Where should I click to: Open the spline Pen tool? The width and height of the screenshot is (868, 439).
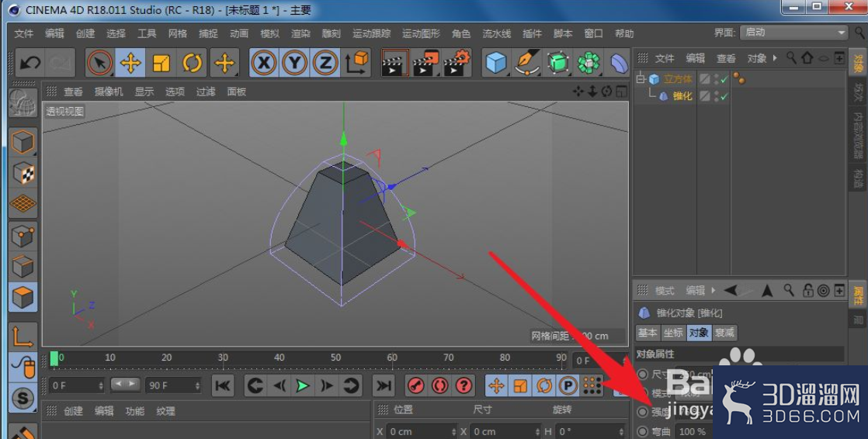pos(526,63)
